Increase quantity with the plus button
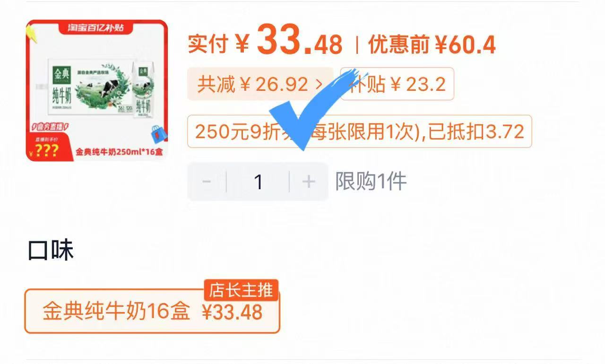 309,182
